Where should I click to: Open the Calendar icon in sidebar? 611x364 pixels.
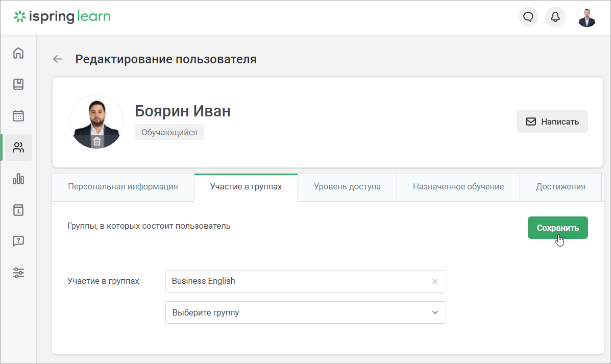[x=18, y=116]
